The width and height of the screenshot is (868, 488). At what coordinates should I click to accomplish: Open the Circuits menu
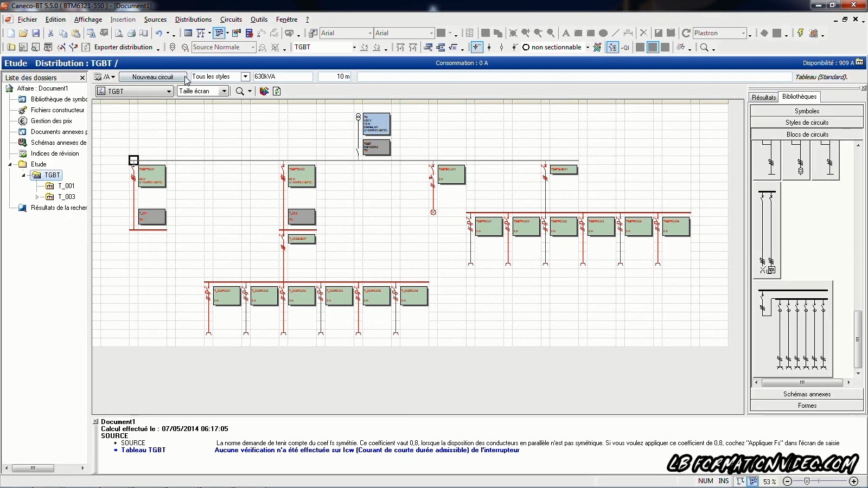(x=231, y=20)
